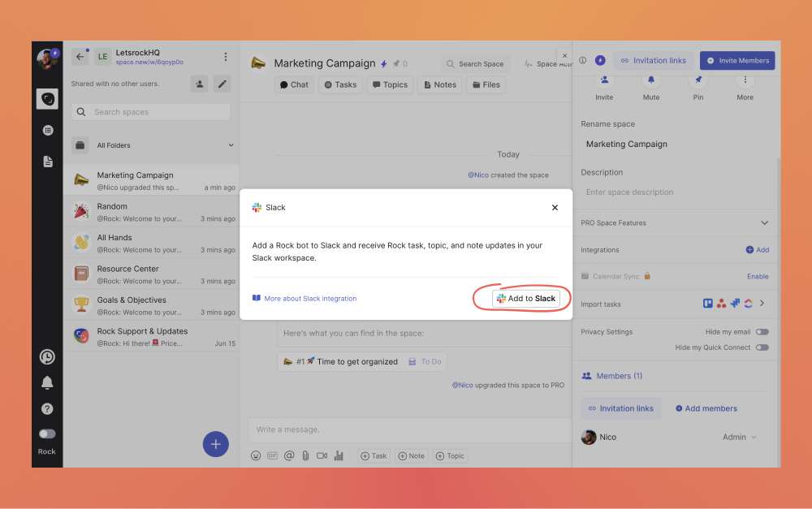Open Rock Support & Updates space
Screen dimensions: 812x509
tap(151, 337)
